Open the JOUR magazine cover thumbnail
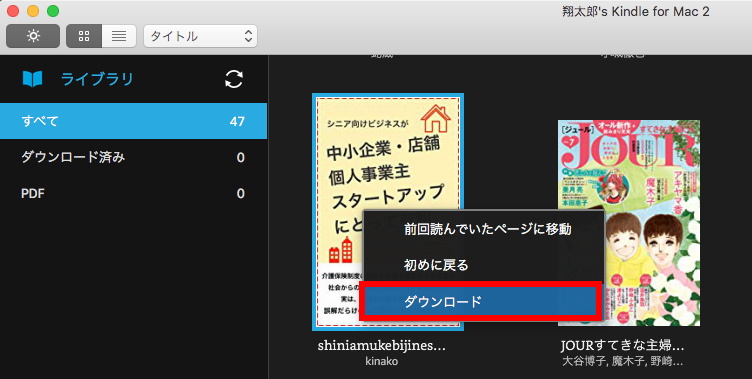Image resolution: width=752 pixels, height=379 pixels. (628, 223)
